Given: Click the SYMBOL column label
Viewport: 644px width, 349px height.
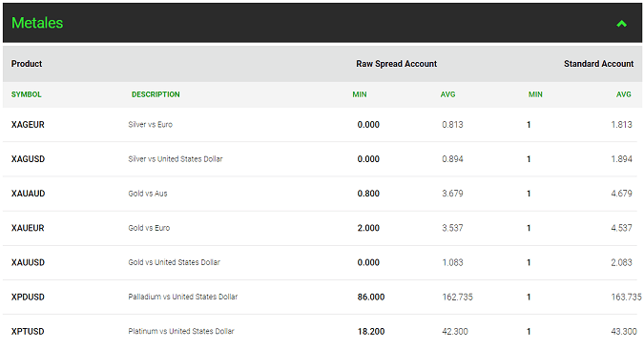Looking at the screenshot, I should click(x=27, y=94).
